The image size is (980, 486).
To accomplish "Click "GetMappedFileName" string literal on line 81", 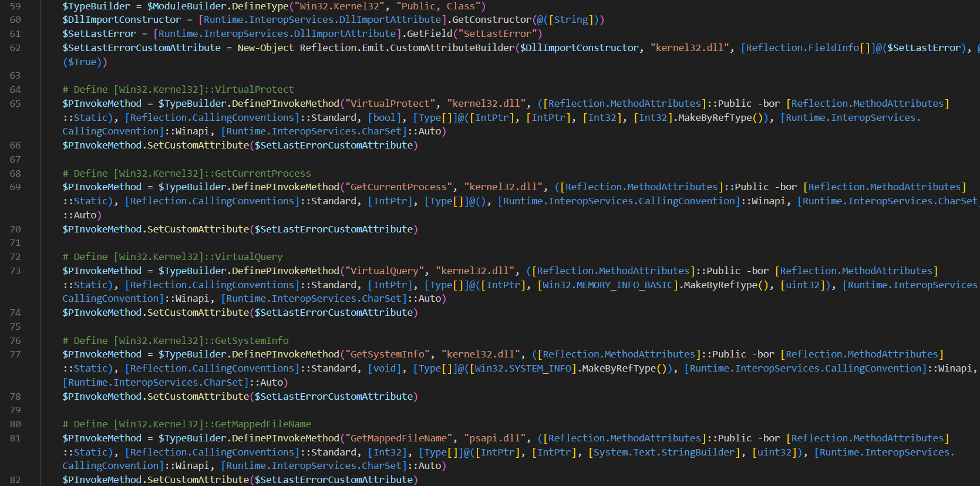I will point(399,438).
